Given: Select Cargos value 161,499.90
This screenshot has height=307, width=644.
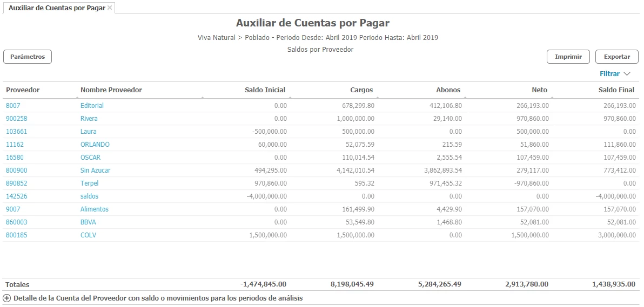Looking at the screenshot, I should pyautogui.click(x=358, y=209).
